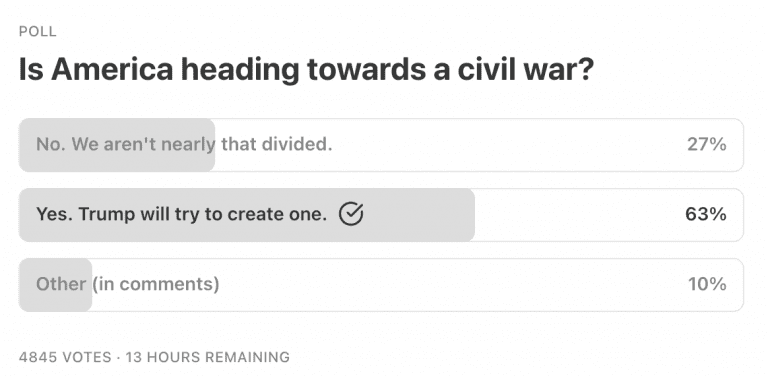Choose "Yes. Trump will try to create one."
Image resolution: width=768 pixels, height=376 pixels.
381,215
